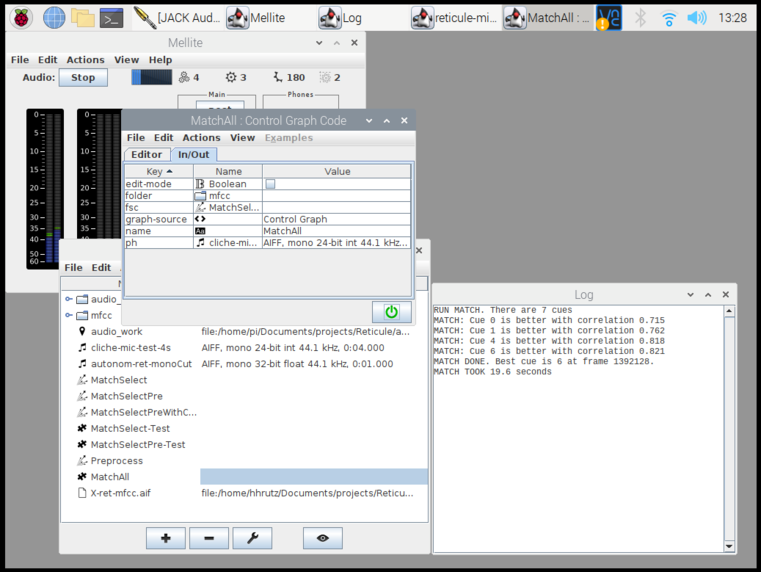Open the Raspberry Pi start menu
761x572 pixels.
pos(21,17)
